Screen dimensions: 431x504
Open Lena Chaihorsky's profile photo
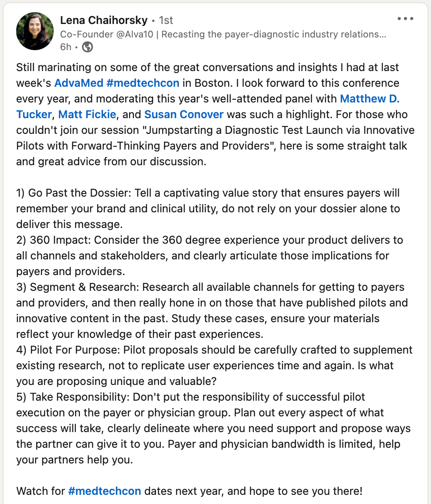[35, 31]
